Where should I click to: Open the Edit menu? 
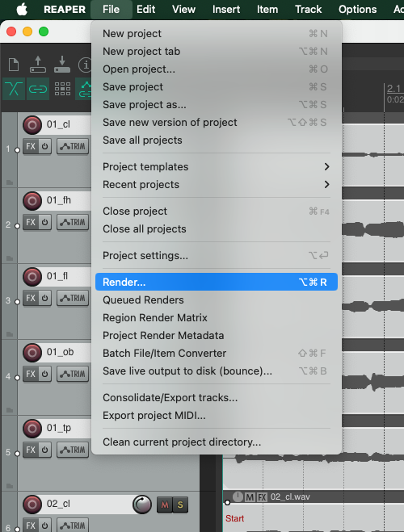point(145,9)
